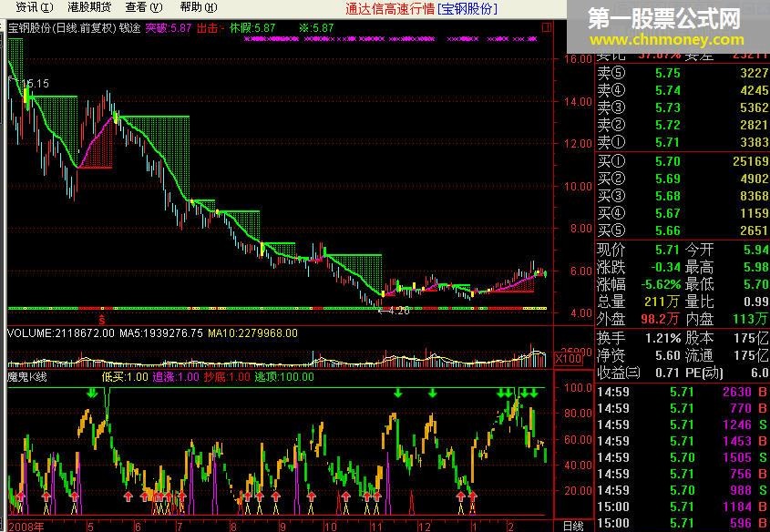The width and height of the screenshot is (770, 532).
Task: Click the tick row with volume 1505 S
Action: tap(683, 457)
